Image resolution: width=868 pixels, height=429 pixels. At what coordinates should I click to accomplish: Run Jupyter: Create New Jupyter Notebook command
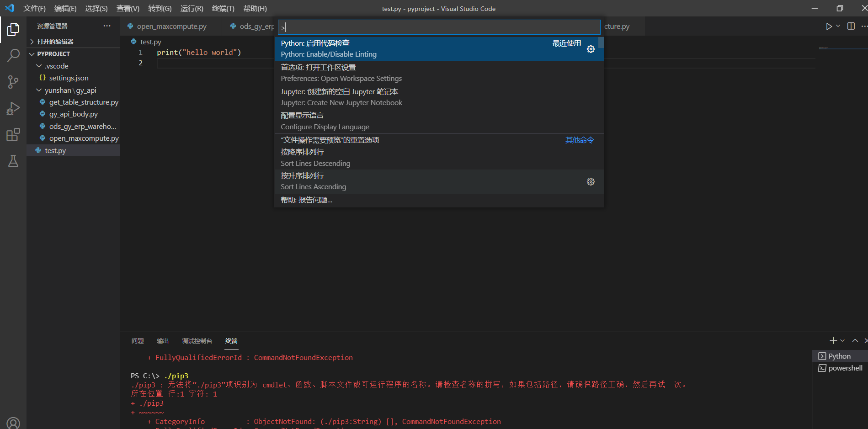(439, 97)
